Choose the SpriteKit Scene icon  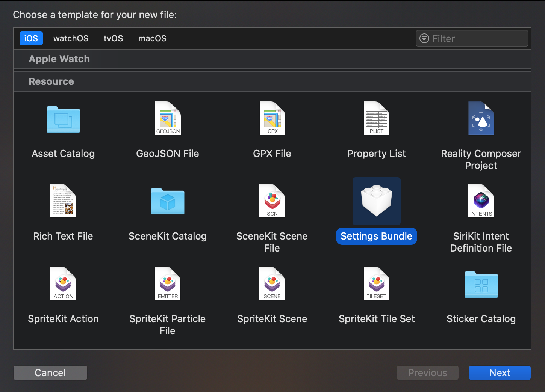point(272,283)
